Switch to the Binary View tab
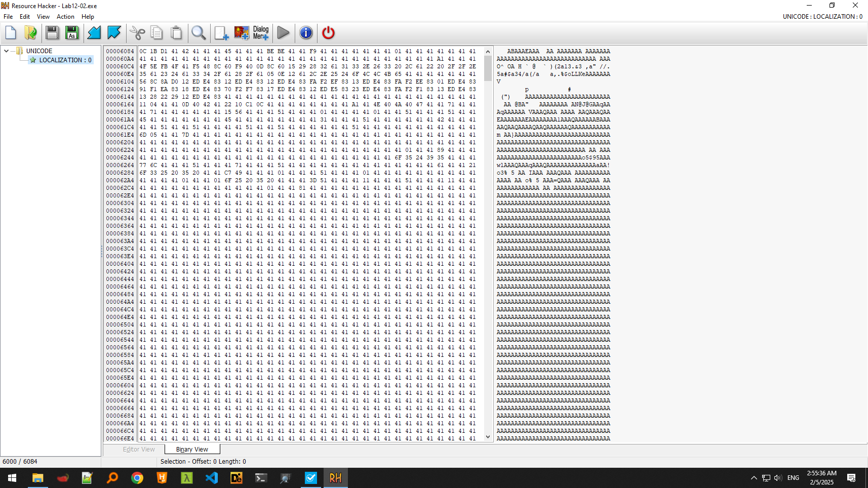 coord(192,450)
